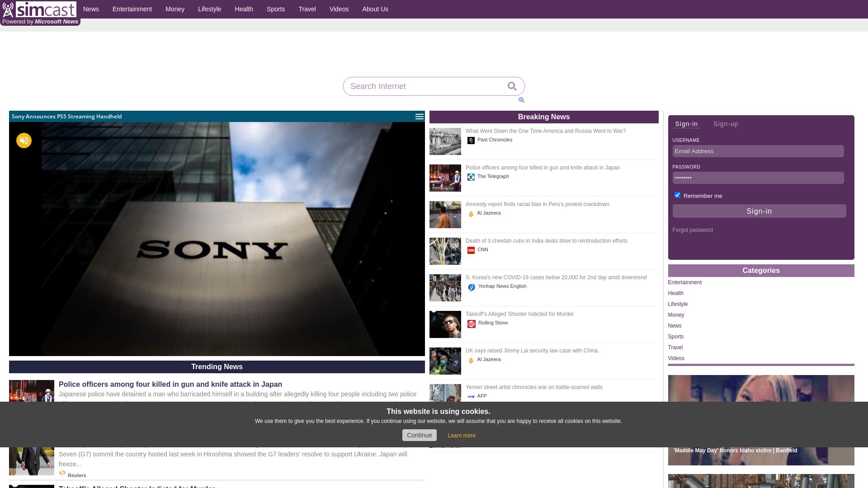The height and width of the screenshot is (488, 868).
Task: Open the Travel menu item
Action: click(x=307, y=9)
